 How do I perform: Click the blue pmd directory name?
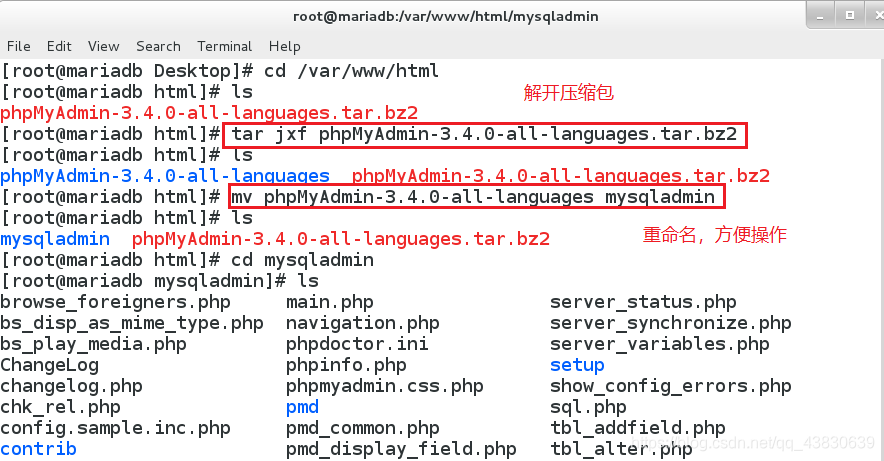click(x=302, y=407)
